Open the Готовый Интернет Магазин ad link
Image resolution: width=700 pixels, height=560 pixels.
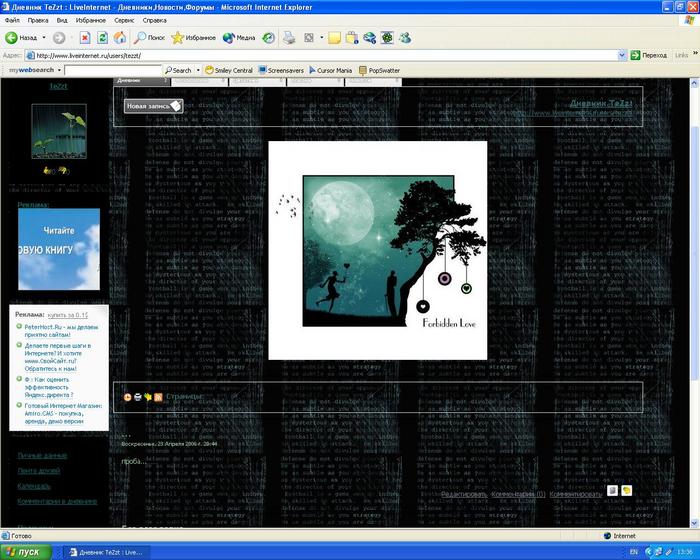point(63,414)
